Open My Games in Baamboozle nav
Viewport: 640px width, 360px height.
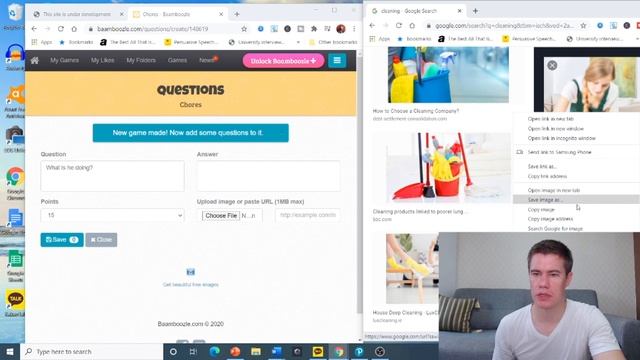[x=64, y=60]
